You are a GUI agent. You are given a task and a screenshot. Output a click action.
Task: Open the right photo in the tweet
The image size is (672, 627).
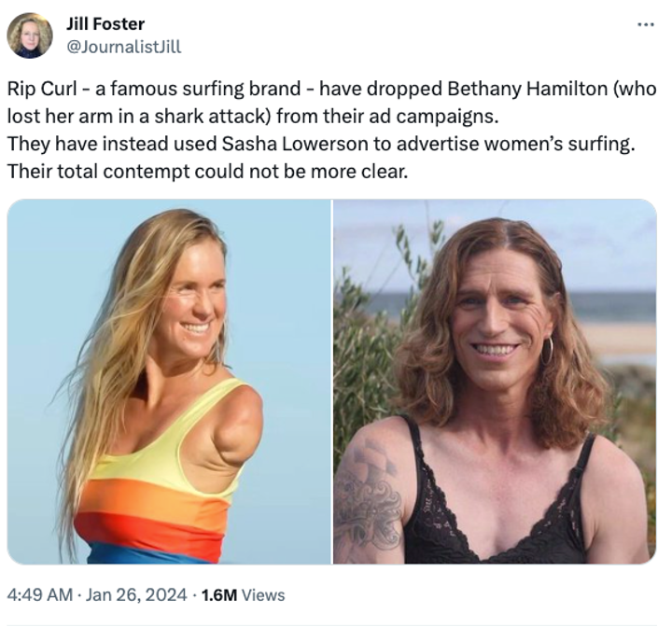click(495, 382)
